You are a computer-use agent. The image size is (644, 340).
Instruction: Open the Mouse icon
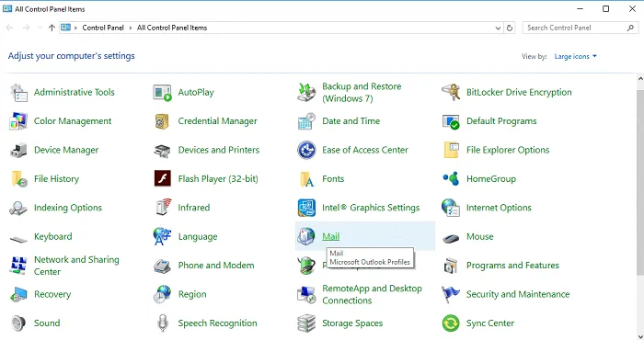coord(451,238)
